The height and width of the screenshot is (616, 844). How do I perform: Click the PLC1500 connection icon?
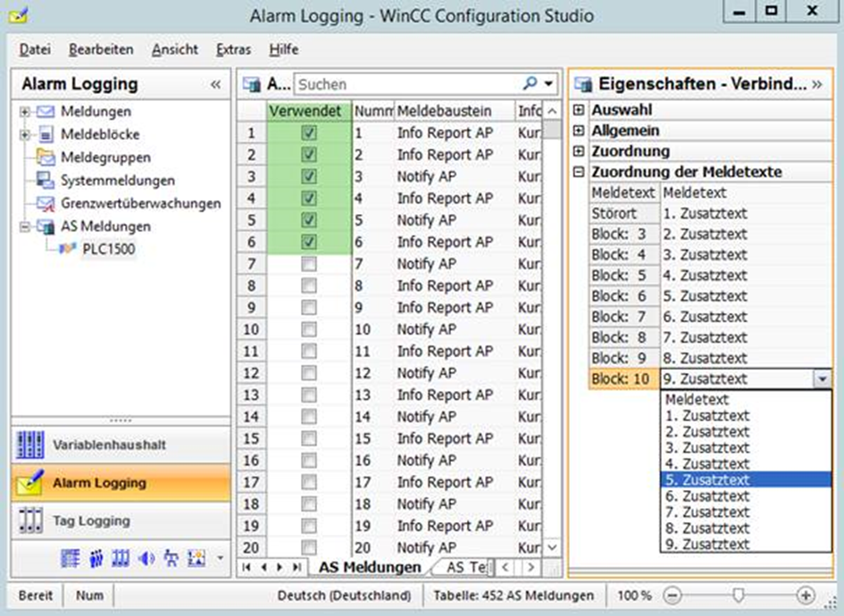click(67, 248)
